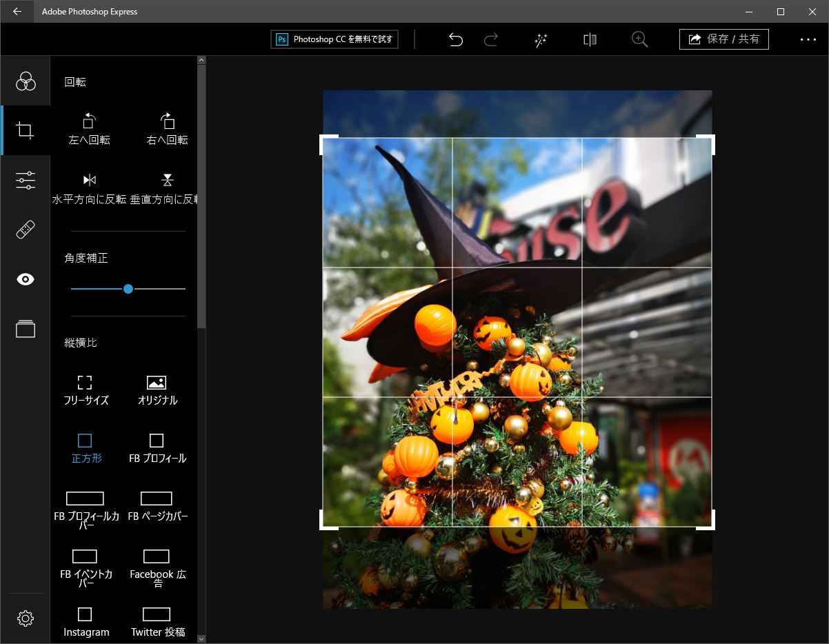Screen dimensions: 829x644
Task: Open the borders panel icon
Action: click(x=26, y=329)
